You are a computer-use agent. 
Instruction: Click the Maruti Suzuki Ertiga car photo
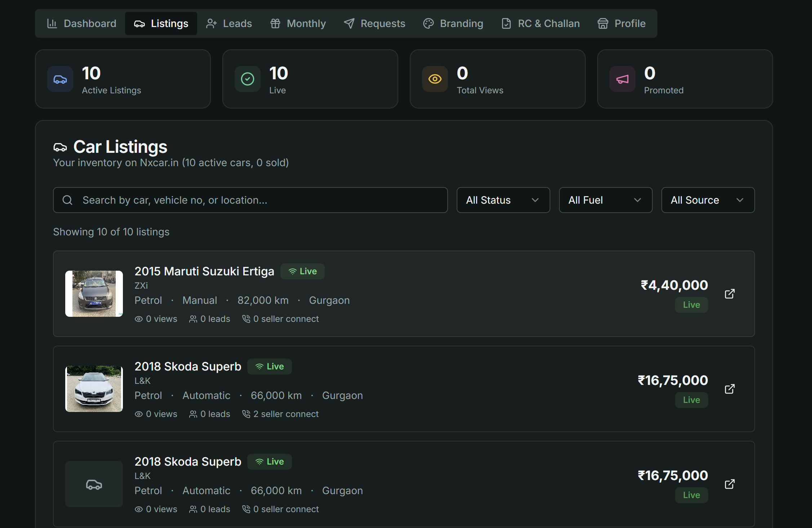[94, 294]
